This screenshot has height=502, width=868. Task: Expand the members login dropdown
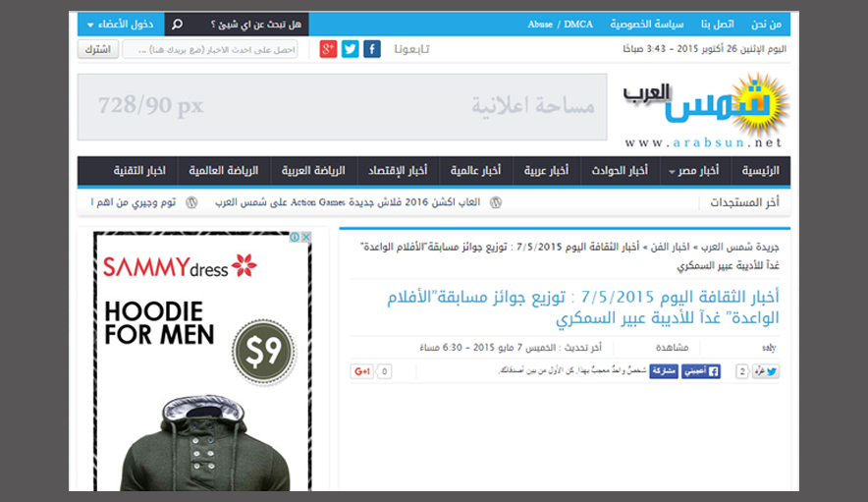click(120, 24)
